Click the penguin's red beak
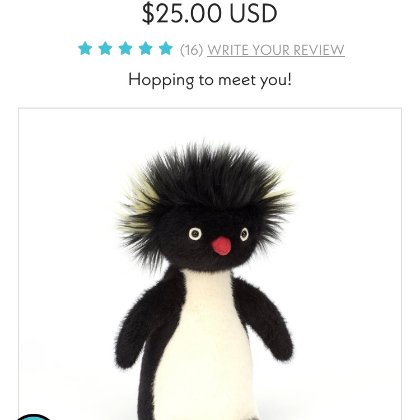 [x=221, y=246]
